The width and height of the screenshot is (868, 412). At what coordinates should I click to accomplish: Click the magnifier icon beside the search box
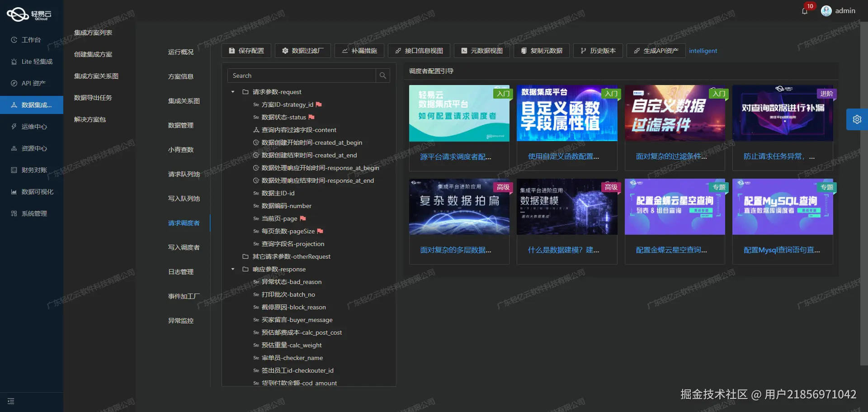click(x=383, y=75)
